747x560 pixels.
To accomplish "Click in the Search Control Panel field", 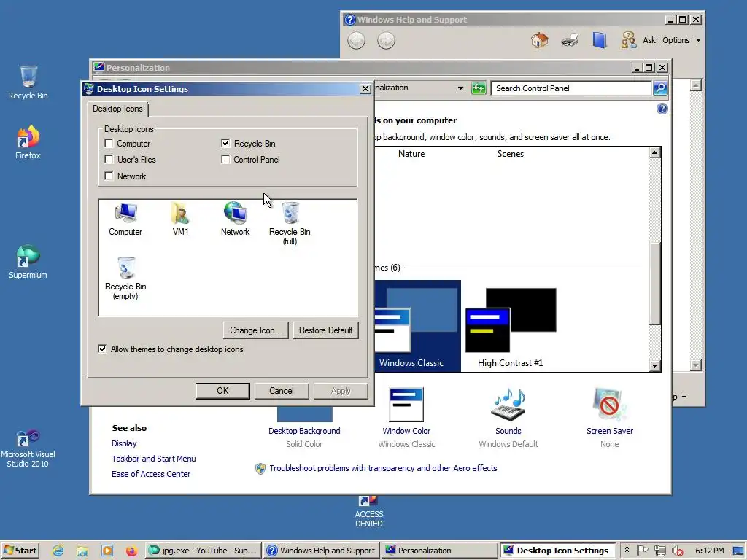I will 571,88.
